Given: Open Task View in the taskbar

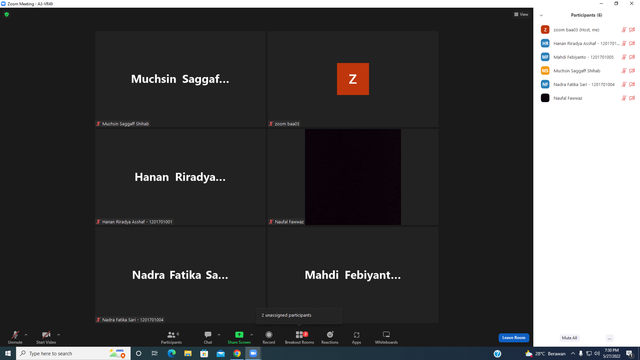Looking at the screenshot, I should tap(155, 353).
